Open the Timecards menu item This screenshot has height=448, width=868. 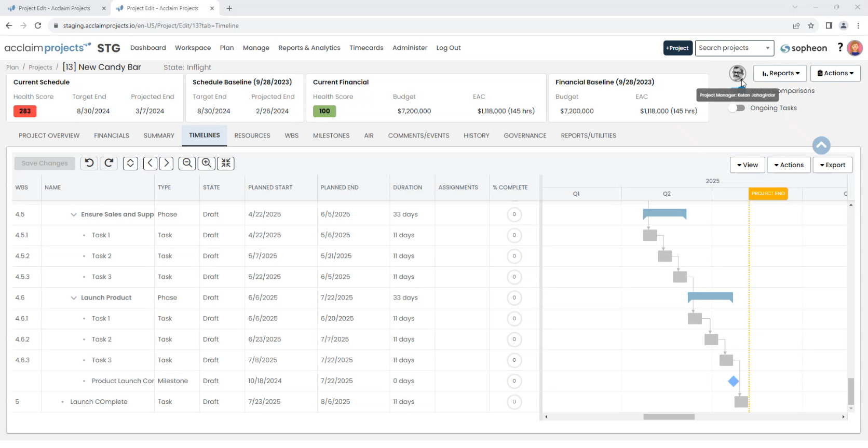click(366, 48)
